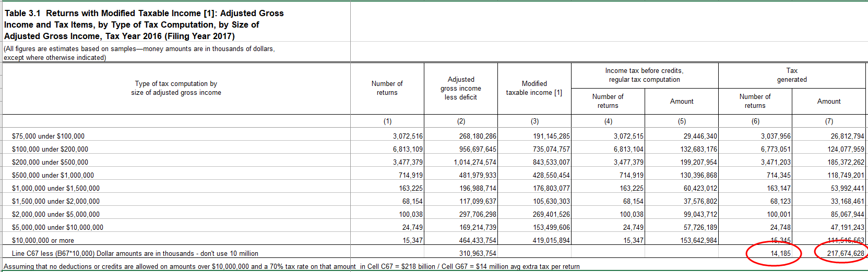
Task: Click the "Income tax before credits" header cell
Action: [x=644, y=75]
